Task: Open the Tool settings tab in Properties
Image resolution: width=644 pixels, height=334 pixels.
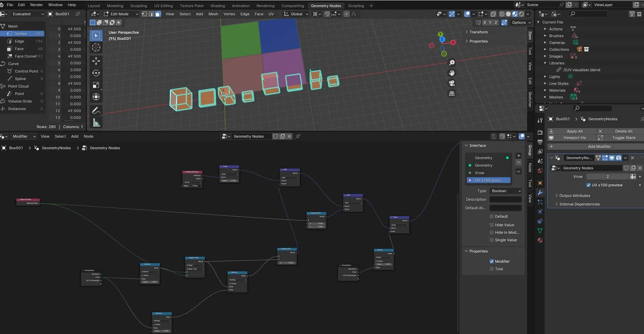Action: pos(540,120)
